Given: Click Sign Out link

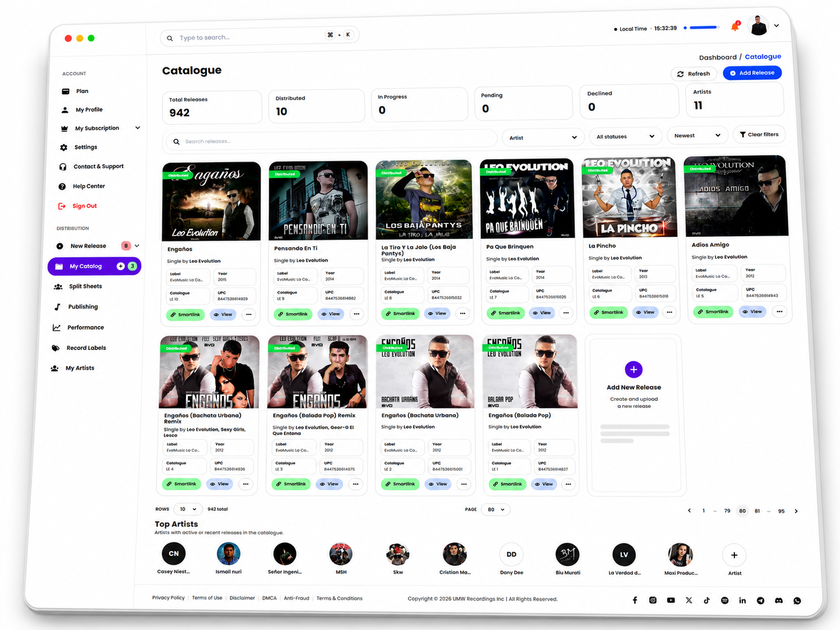Looking at the screenshot, I should [84, 206].
